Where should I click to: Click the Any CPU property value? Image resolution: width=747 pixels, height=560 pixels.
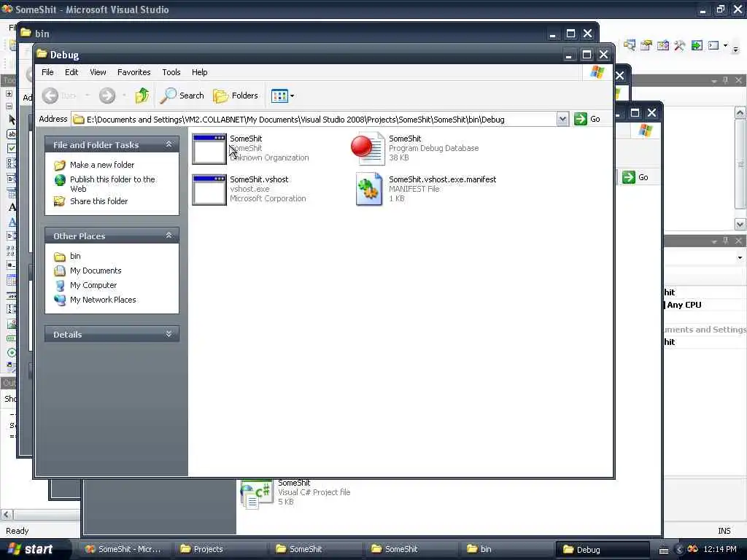point(684,305)
